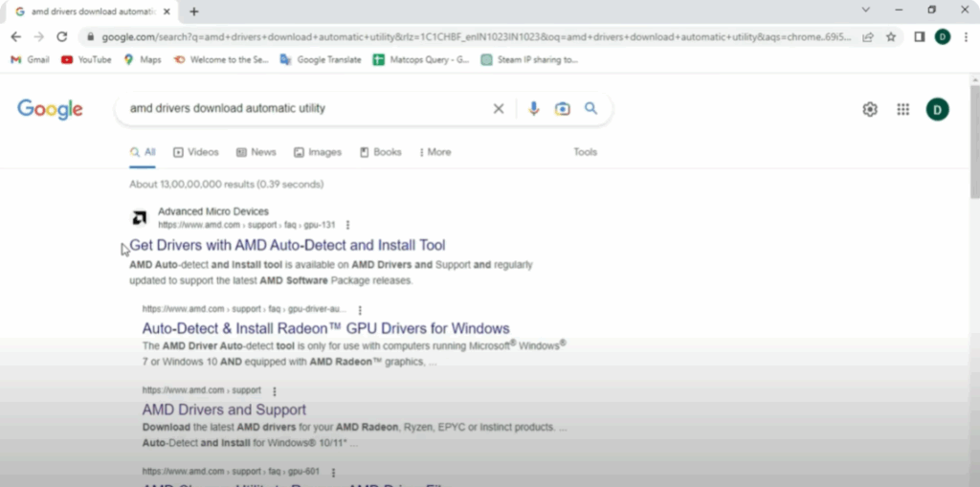Viewport: 980px width, 487px height.
Task: Reload the page with the refresh icon
Action: click(62, 37)
